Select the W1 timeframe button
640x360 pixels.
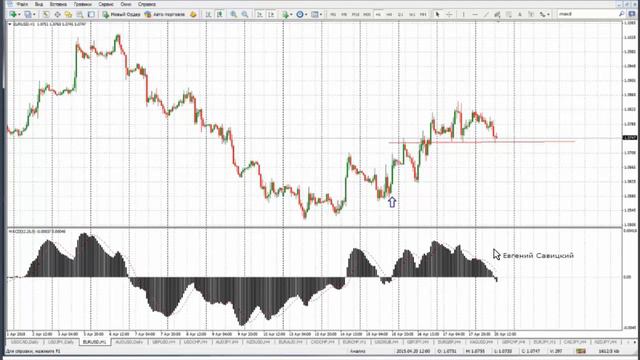coord(412,14)
